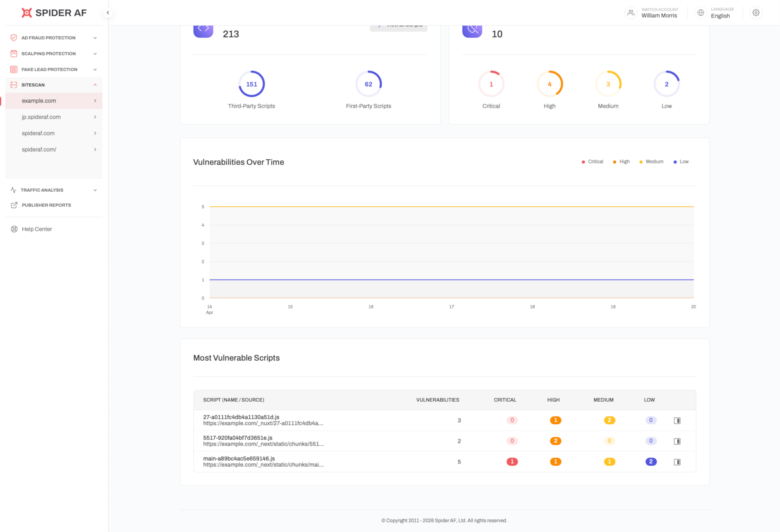
Task: Open details icon for main-a89bc4ac5e659146.js row
Action: click(677, 462)
